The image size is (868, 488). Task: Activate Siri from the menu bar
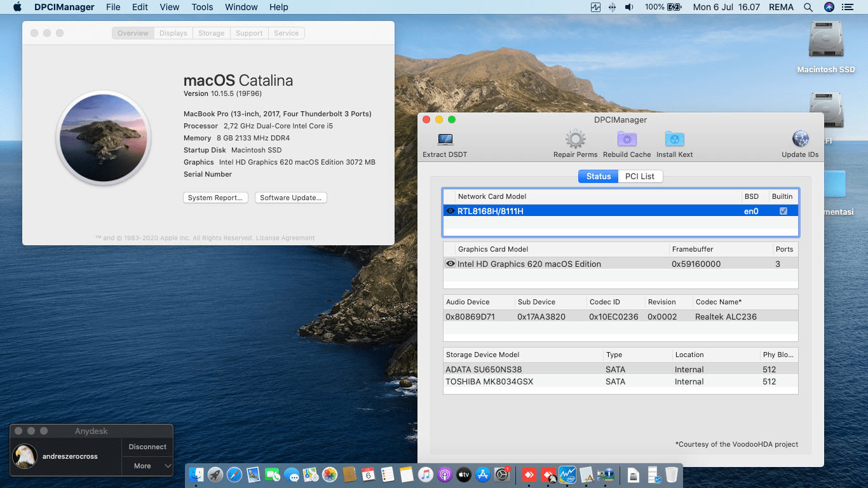[x=829, y=7]
